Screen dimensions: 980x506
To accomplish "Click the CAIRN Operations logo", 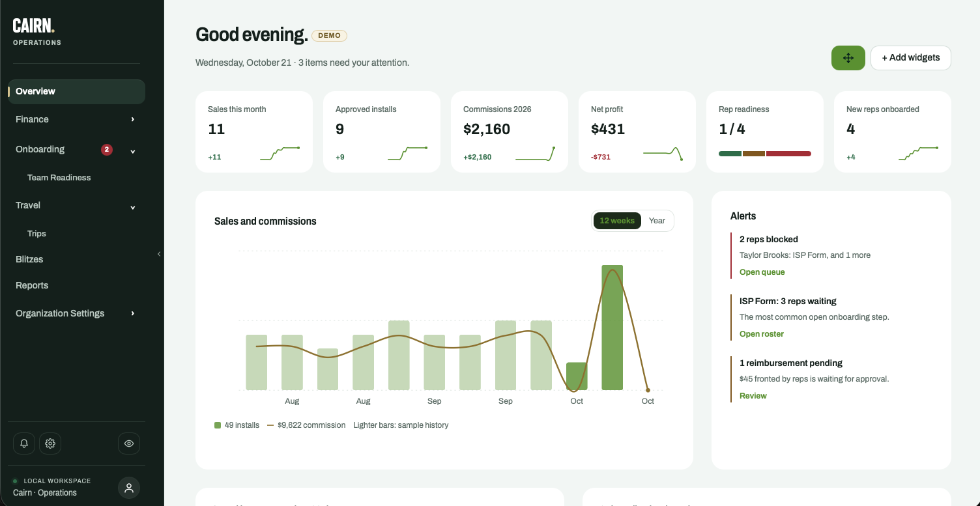I will 37,32.
